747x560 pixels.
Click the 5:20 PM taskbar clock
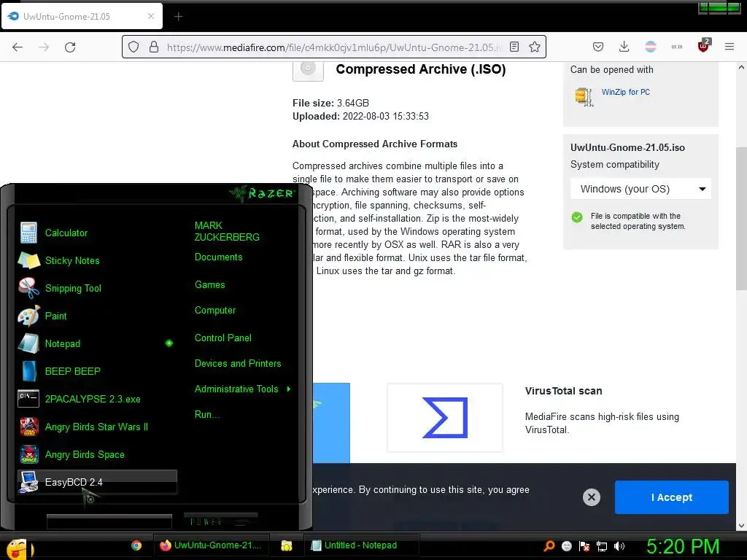(x=683, y=546)
